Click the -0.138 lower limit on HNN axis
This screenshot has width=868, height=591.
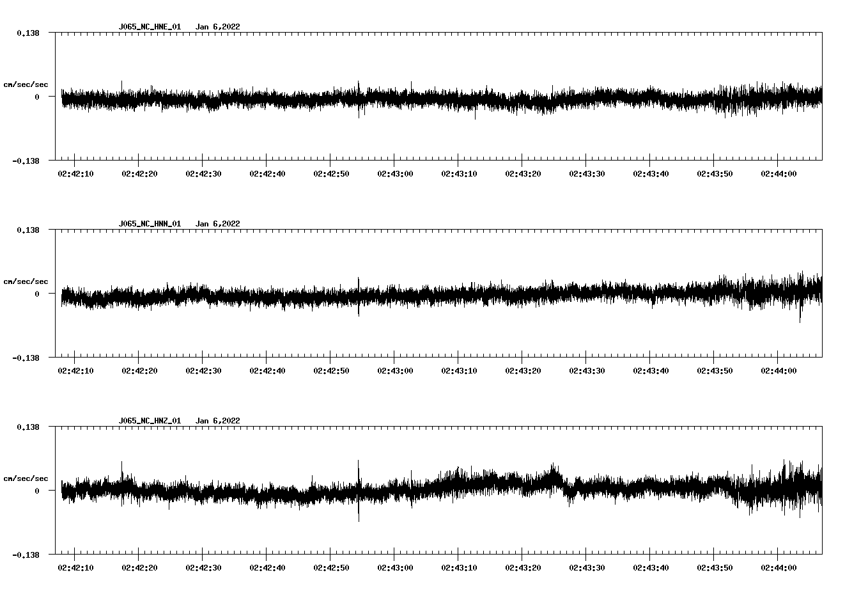click(x=26, y=358)
